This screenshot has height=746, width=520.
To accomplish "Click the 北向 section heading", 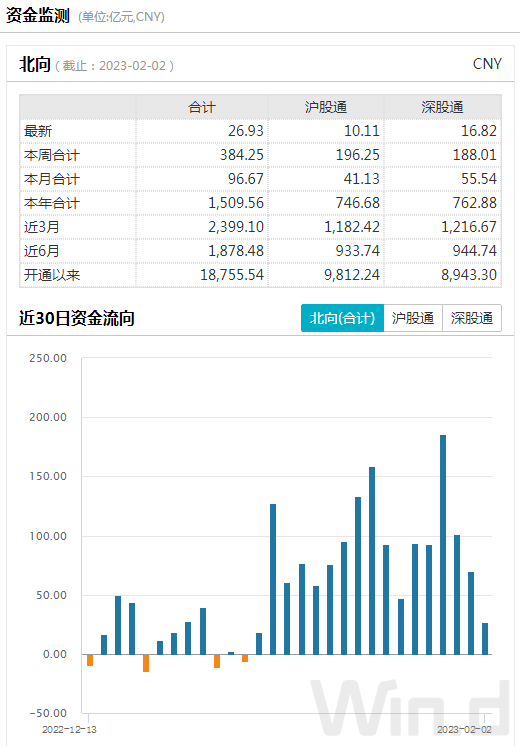I will 35,64.
